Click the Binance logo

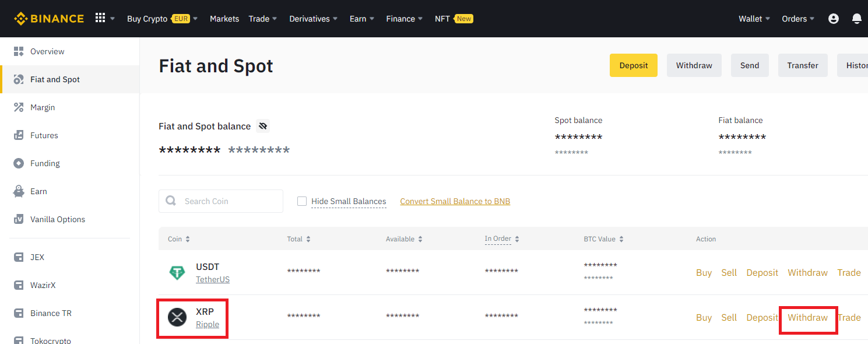(x=49, y=19)
